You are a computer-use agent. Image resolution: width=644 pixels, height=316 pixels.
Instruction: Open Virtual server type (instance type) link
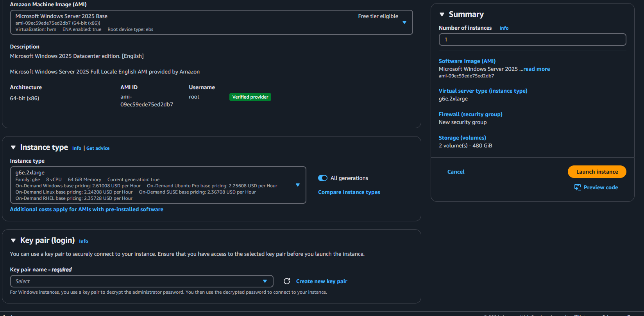(483, 91)
